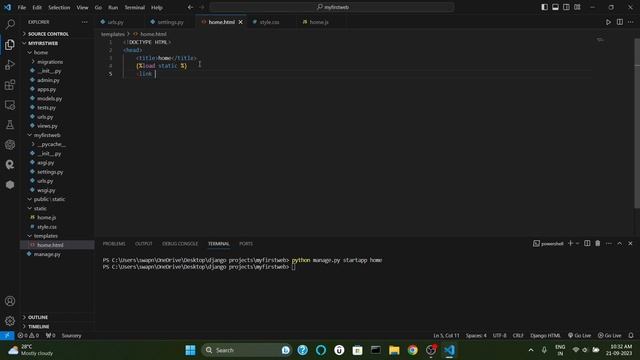Click the remote window indicator in status bar
This screenshot has height=360, width=640.
7,336
